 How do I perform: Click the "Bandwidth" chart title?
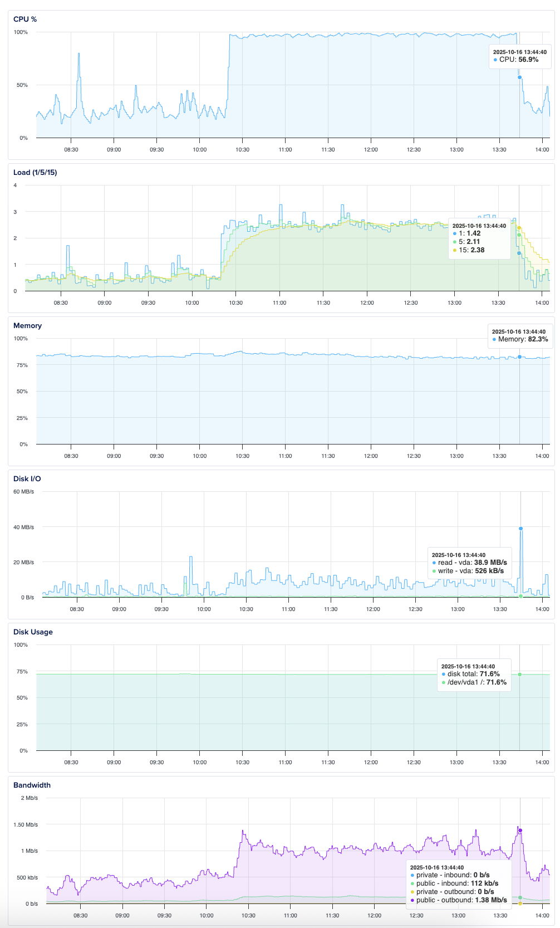(x=32, y=785)
